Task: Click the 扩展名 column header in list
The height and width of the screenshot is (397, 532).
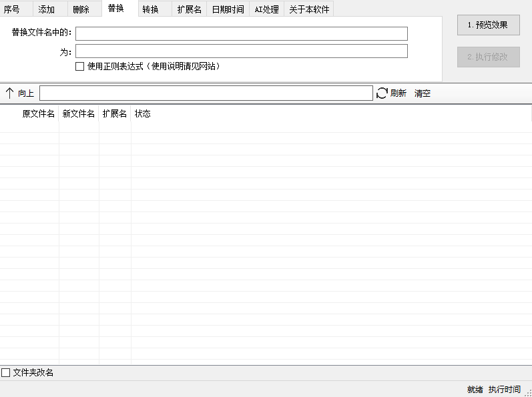Action: point(115,113)
